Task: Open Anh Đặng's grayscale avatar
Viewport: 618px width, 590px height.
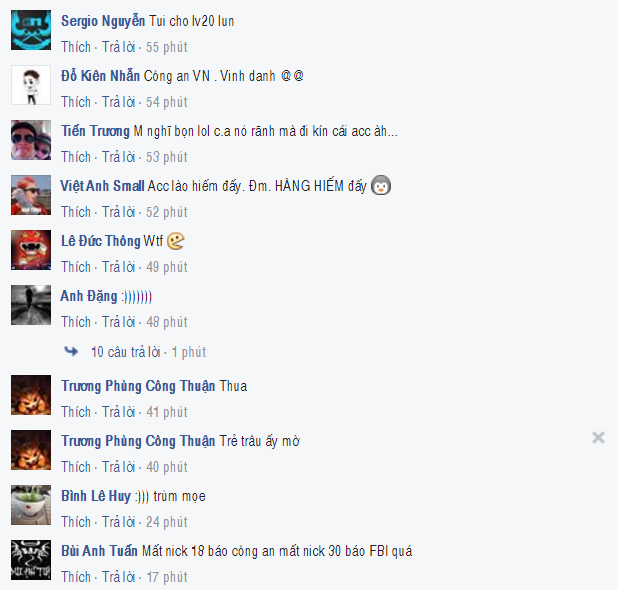Action: coord(31,305)
